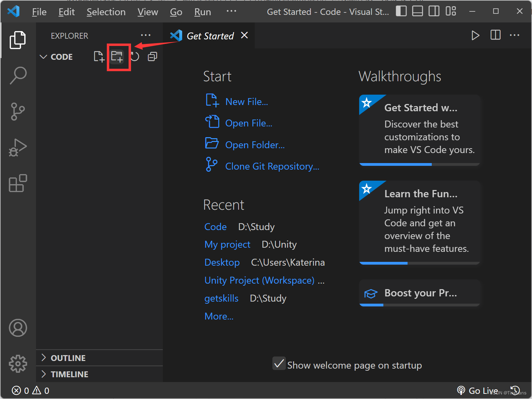Open the Manage gear icon
The image size is (532, 399).
click(18, 363)
